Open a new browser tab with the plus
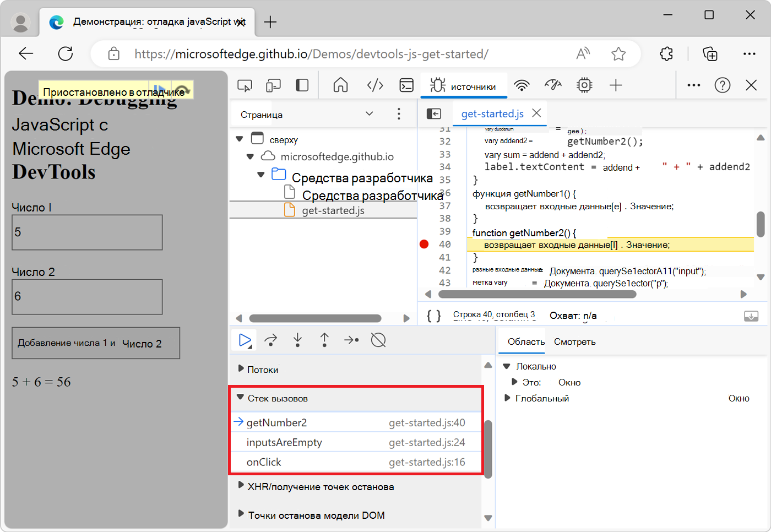771x532 pixels. (270, 22)
